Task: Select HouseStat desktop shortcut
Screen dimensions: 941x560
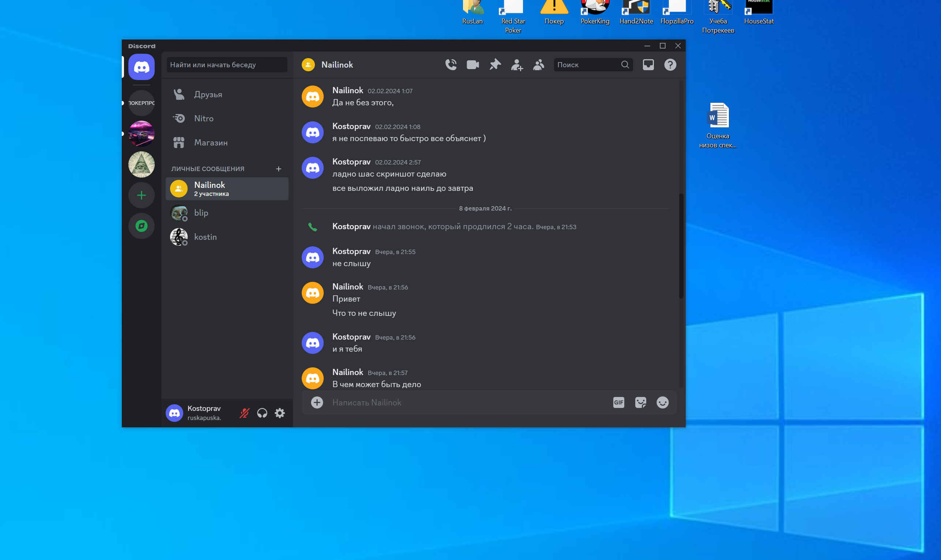Action: point(759,13)
